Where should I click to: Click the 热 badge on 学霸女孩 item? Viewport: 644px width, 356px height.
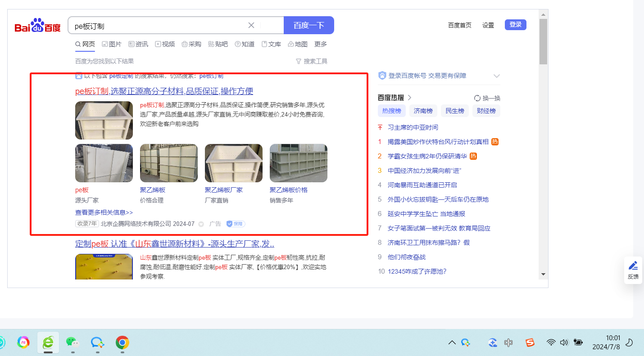(473, 156)
